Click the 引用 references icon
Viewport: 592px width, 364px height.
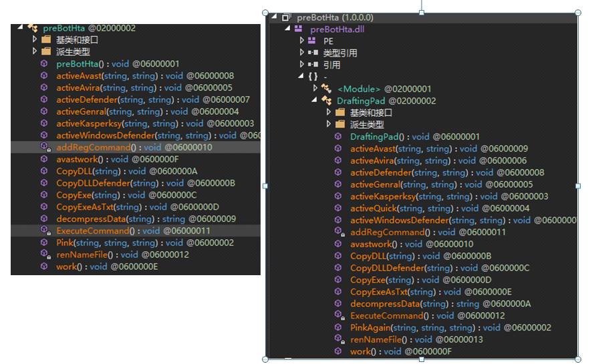[x=312, y=65]
